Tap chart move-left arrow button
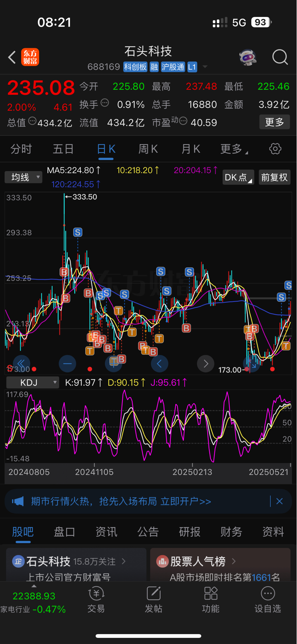This screenshot has width=297, height=644. pyautogui.click(x=159, y=364)
